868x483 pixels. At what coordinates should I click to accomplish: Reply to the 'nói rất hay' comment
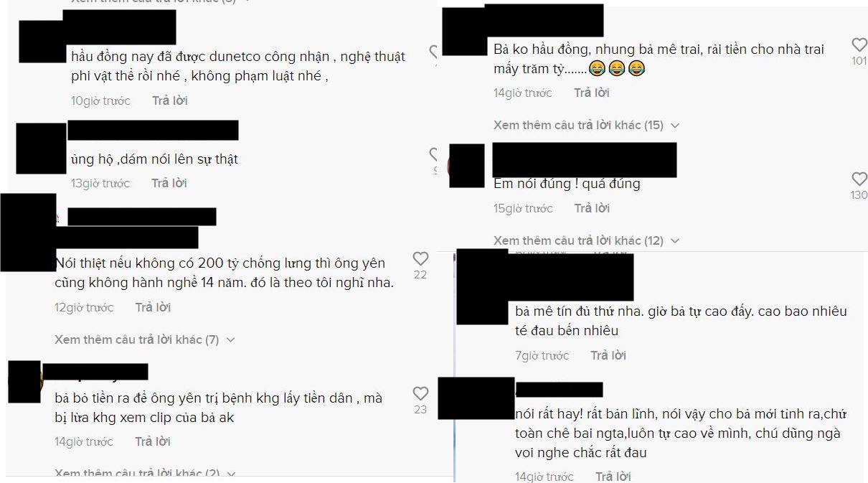point(613,476)
